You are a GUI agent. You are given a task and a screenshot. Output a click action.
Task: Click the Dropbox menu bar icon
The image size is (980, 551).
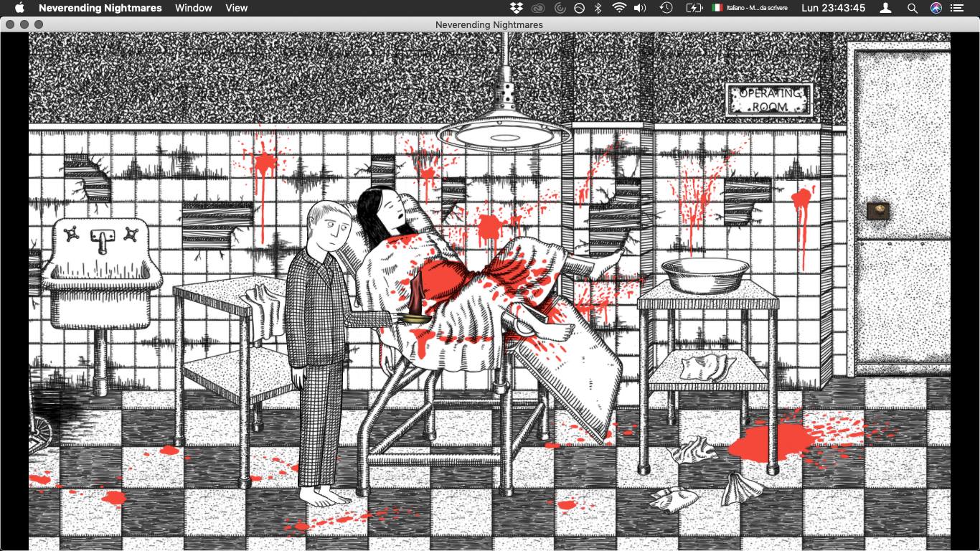tap(517, 8)
